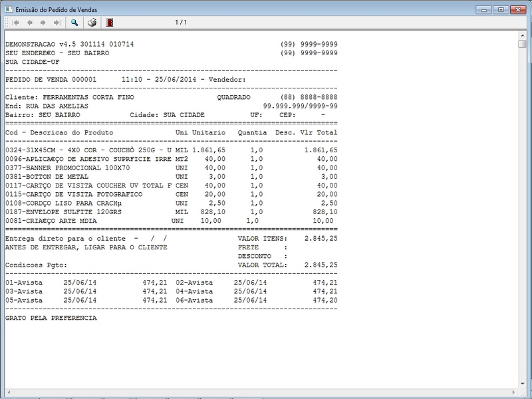Viewport: 532px width, 399px height.
Task: Click horizontal scrollbar left arrow
Action: 9,392
